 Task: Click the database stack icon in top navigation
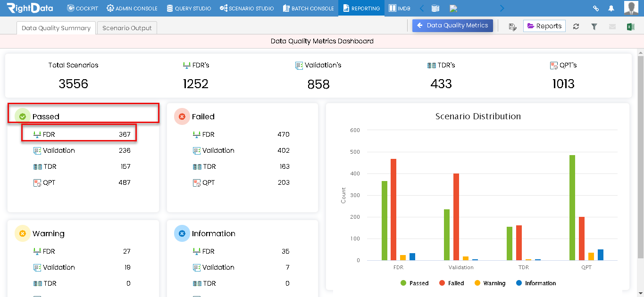point(435,8)
